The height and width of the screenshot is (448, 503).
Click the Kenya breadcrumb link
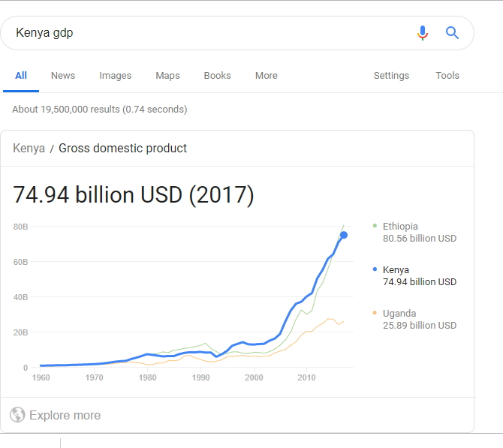(29, 149)
